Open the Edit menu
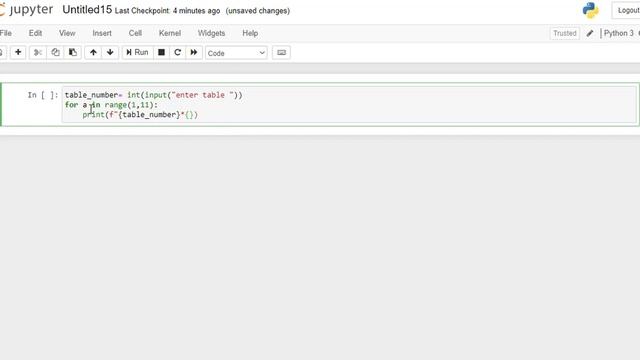 tap(35, 33)
